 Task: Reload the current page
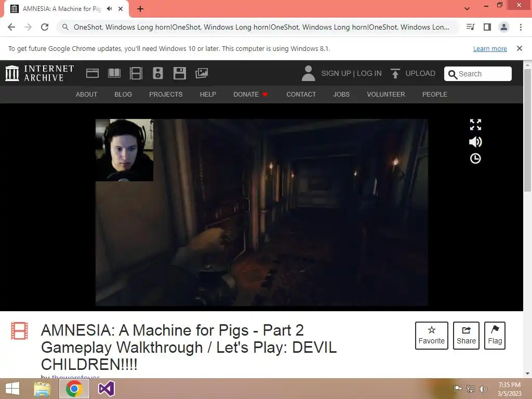click(45, 27)
